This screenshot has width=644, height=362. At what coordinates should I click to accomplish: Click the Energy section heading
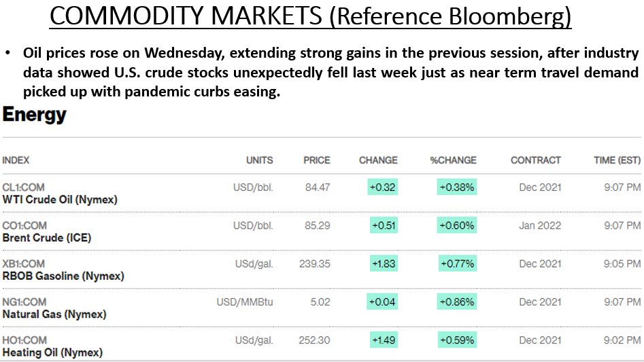pyautogui.click(x=35, y=115)
